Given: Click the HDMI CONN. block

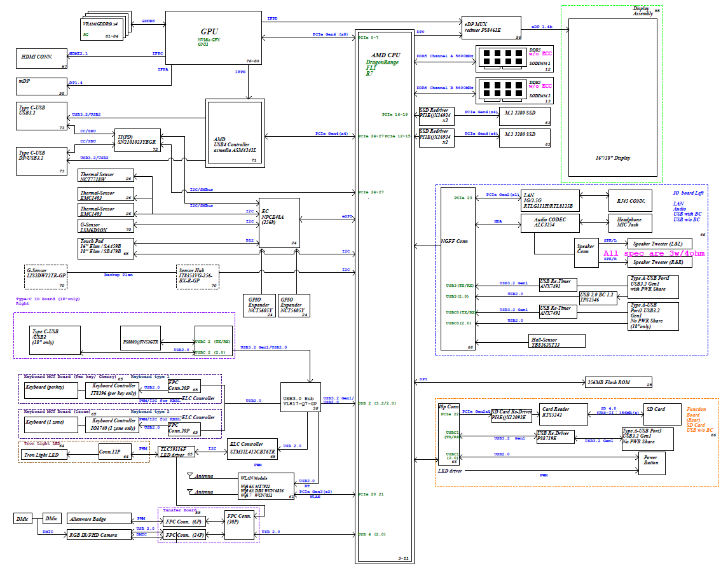Looking at the screenshot, I should pos(42,59).
